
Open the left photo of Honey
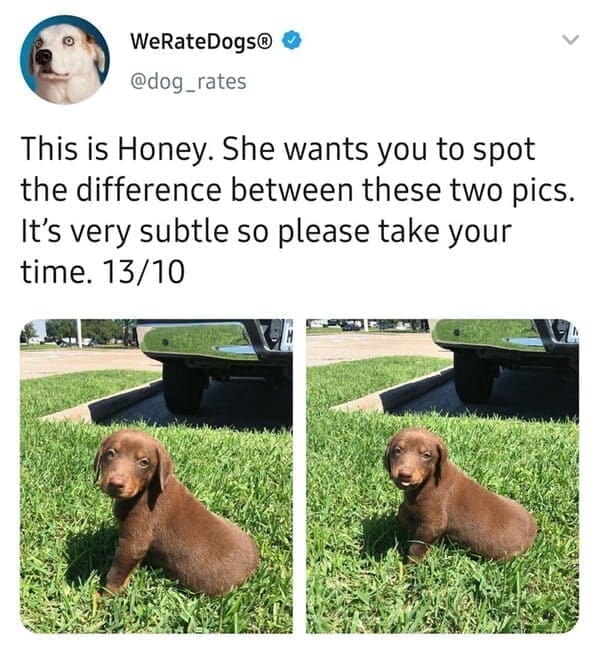coord(156,476)
